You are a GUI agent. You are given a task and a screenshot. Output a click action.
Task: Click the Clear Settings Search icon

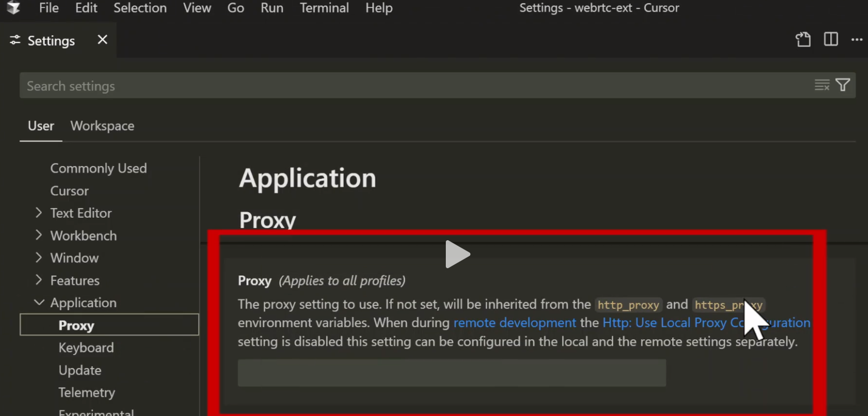pyautogui.click(x=822, y=86)
